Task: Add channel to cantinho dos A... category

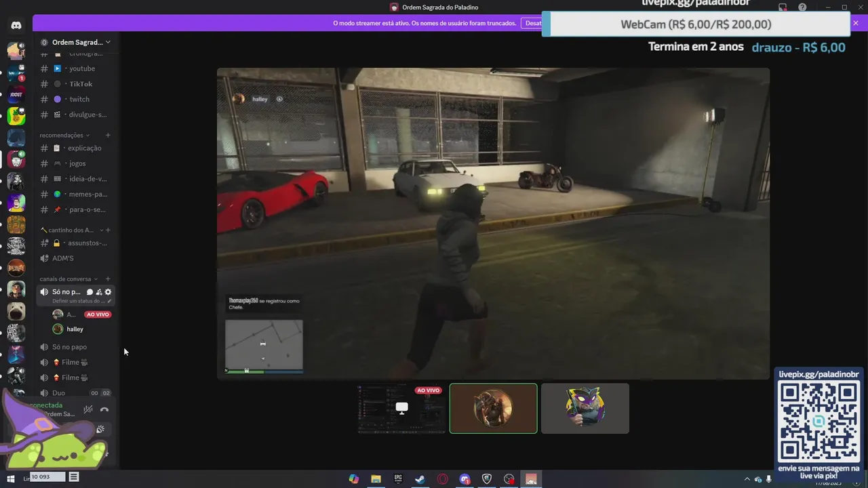Action: 108,230
